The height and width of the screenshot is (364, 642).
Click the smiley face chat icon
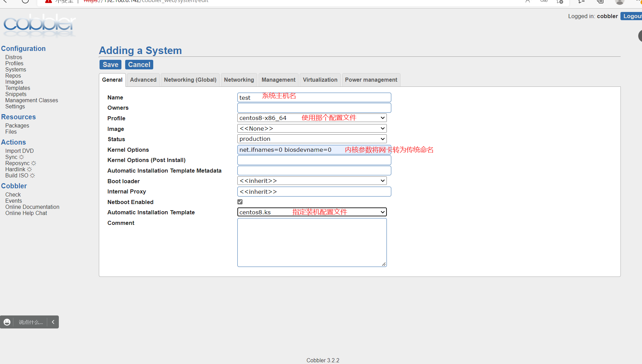[x=7, y=322]
